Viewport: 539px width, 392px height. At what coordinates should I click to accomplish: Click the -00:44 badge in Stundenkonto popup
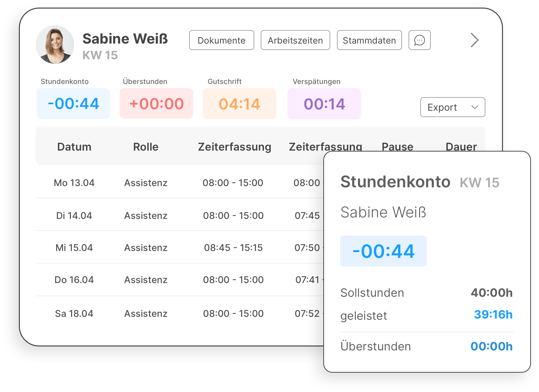tap(383, 251)
